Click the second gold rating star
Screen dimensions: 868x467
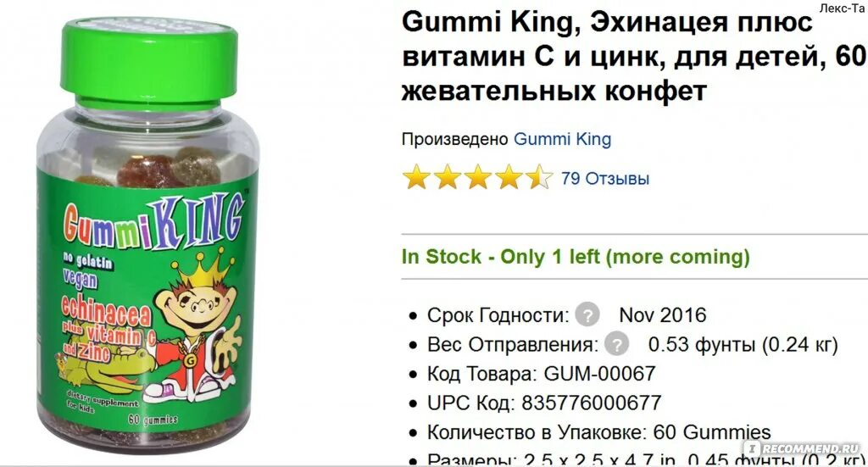[448, 178]
